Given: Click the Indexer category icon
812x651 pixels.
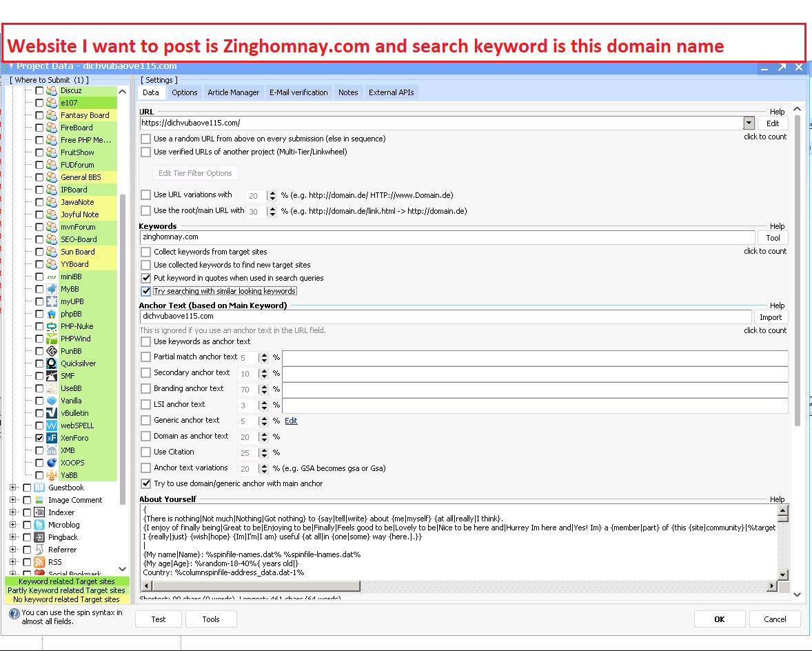Looking at the screenshot, I should pyautogui.click(x=39, y=512).
